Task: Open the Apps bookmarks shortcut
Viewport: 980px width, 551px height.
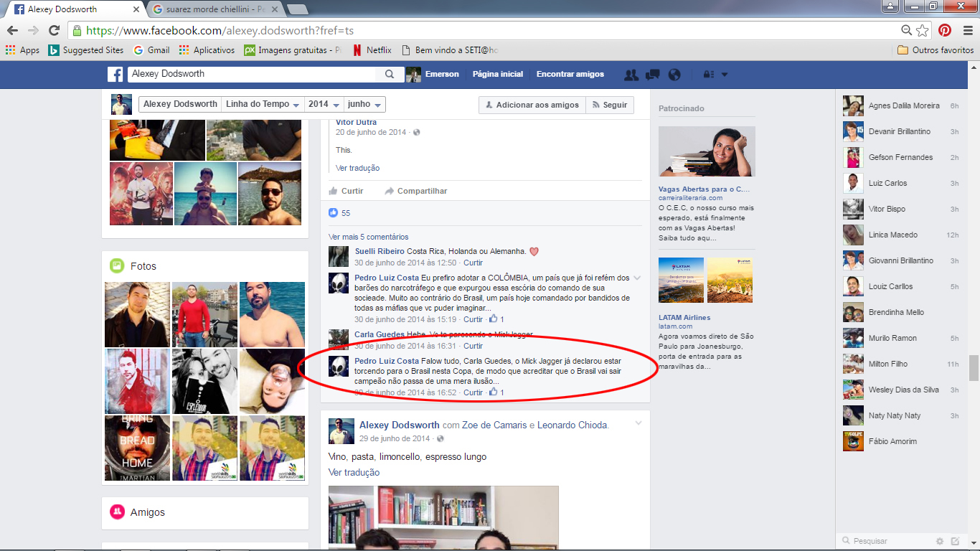Action: tap(23, 50)
